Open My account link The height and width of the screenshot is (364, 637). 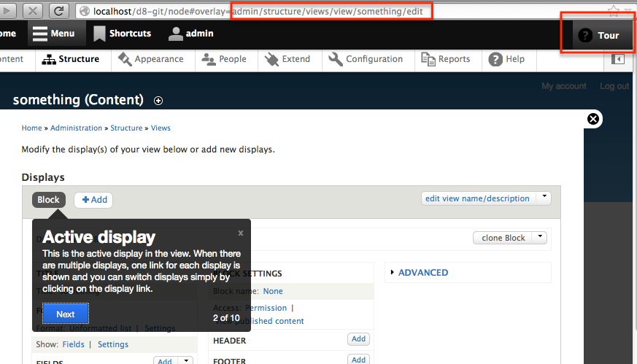click(x=563, y=86)
